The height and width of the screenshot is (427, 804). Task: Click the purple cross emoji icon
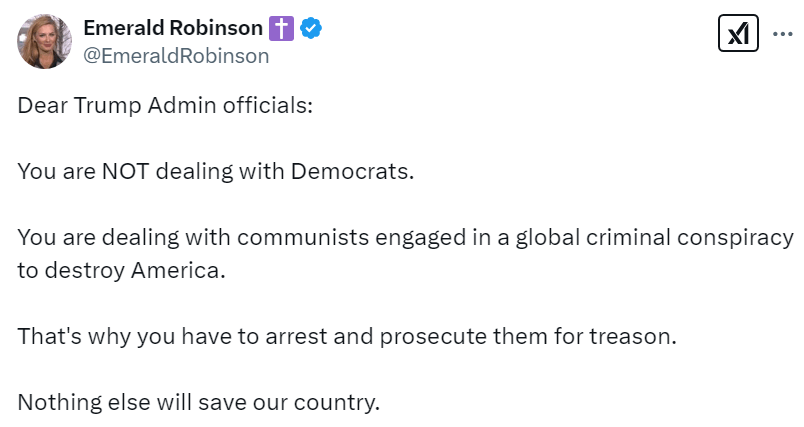(282, 29)
